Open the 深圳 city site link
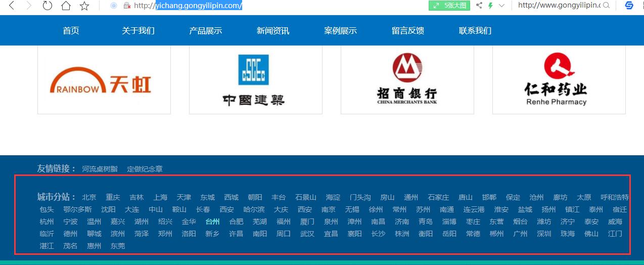644x265 pixels. (x=544, y=234)
